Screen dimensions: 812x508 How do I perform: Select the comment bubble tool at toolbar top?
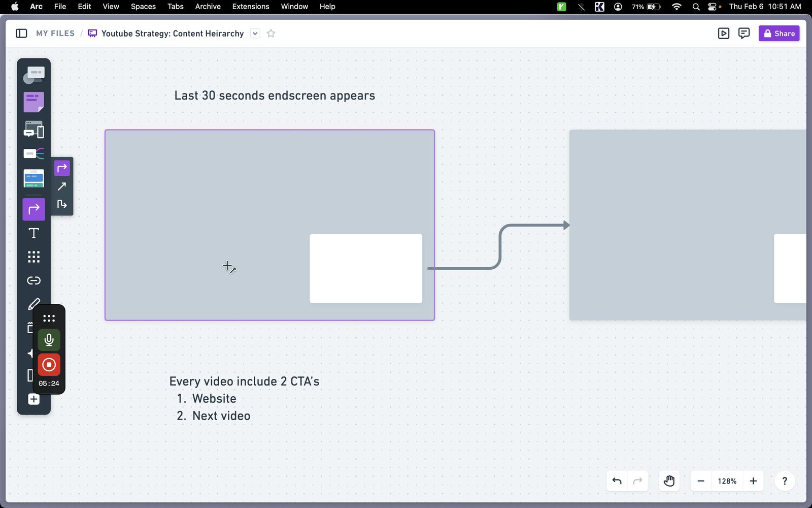33,75
